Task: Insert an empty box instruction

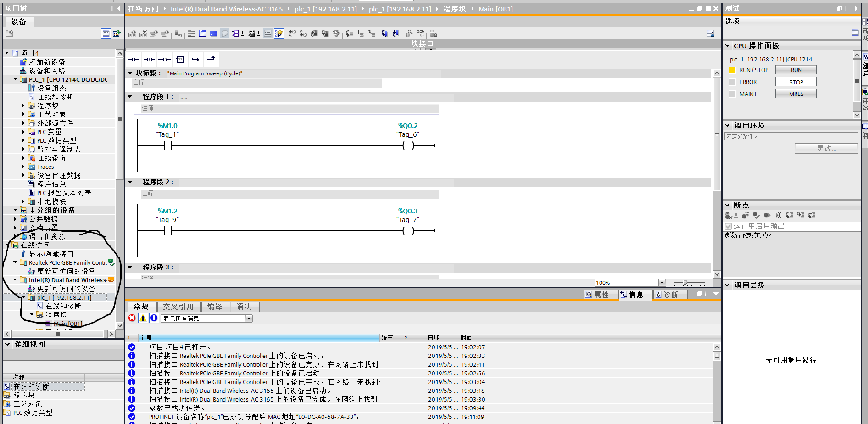Action: point(180,60)
